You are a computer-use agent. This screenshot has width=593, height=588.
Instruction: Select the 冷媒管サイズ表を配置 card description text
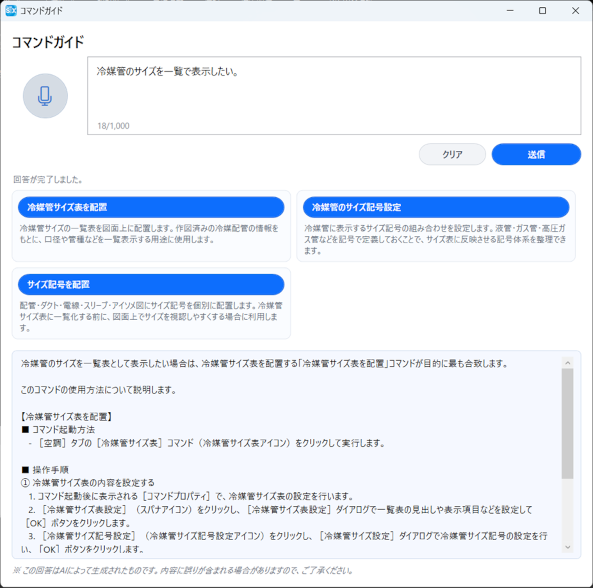[149, 234]
